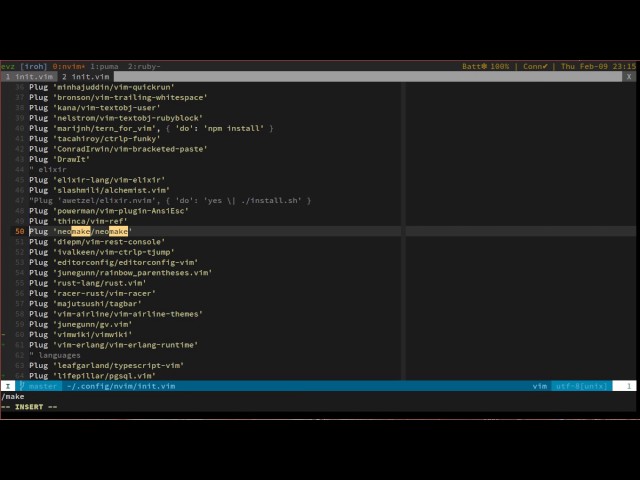Click the utf-8[unix] encoding indicator
The image size is (640, 480).
tap(582, 386)
